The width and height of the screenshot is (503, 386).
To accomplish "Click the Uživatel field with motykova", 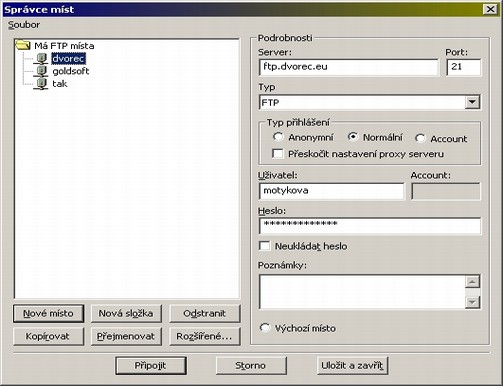I will coord(331,191).
